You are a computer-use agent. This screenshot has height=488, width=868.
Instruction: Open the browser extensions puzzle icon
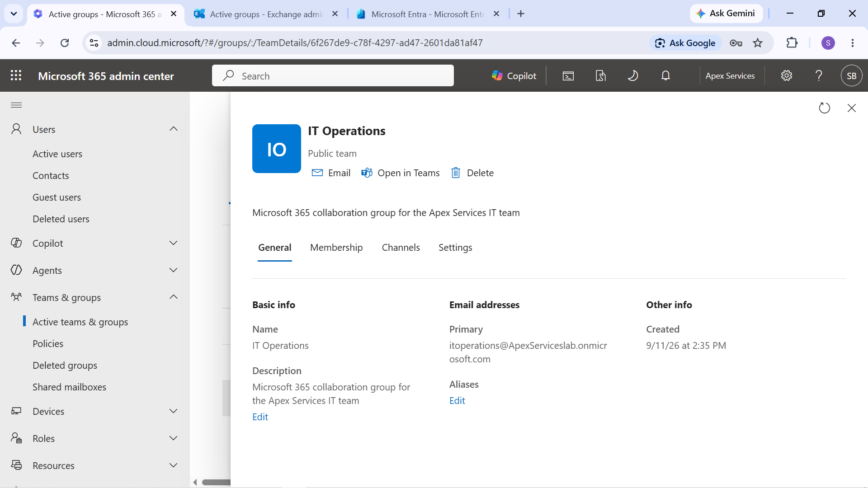pos(792,43)
